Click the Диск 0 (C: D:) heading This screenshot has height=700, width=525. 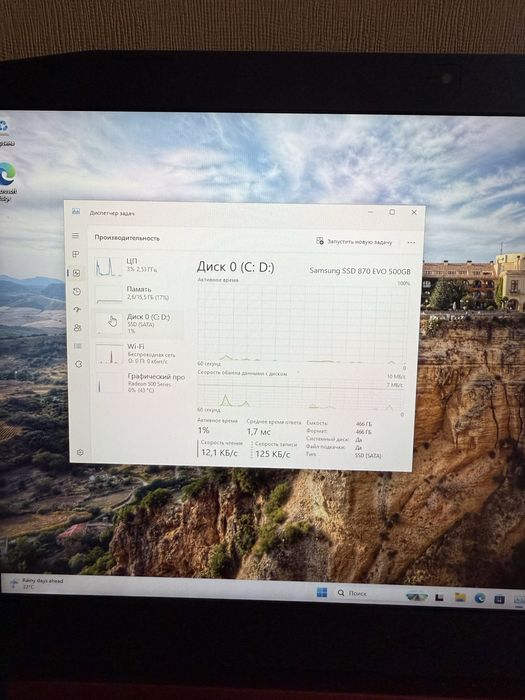[x=236, y=267]
